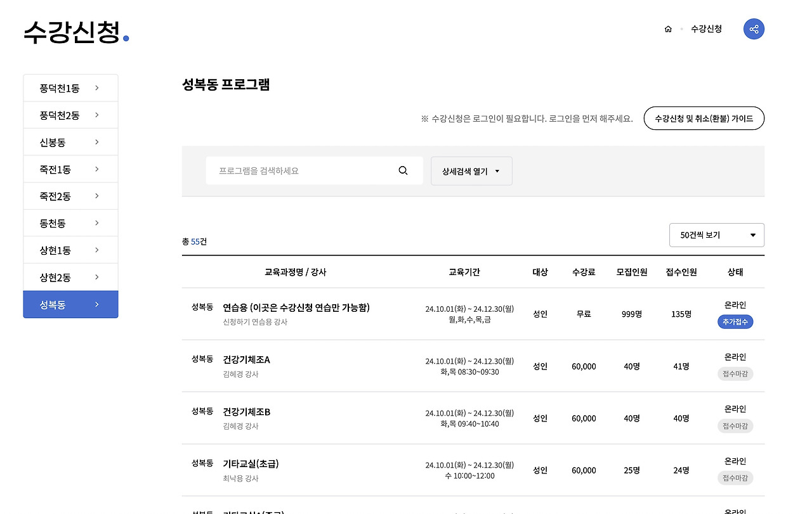Click the chevron on the 성복동 menu item
Viewport: 812px width, 514px height.
tap(96, 304)
